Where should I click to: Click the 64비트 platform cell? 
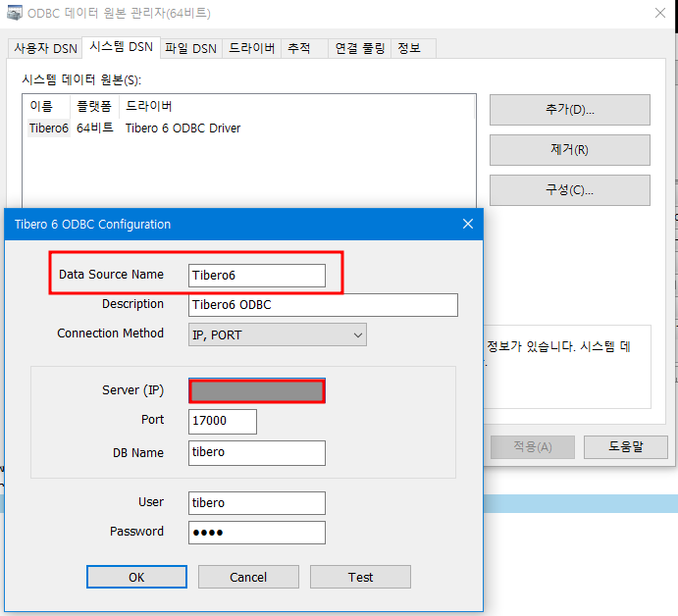[x=95, y=128]
